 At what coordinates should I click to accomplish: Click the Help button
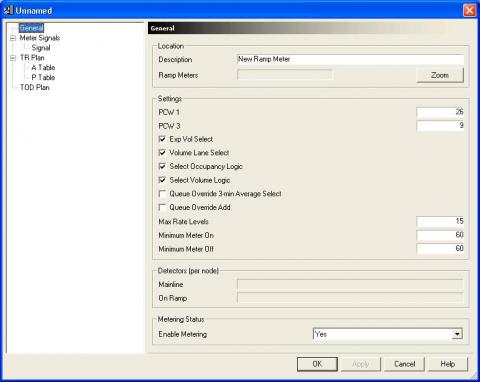click(448, 364)
